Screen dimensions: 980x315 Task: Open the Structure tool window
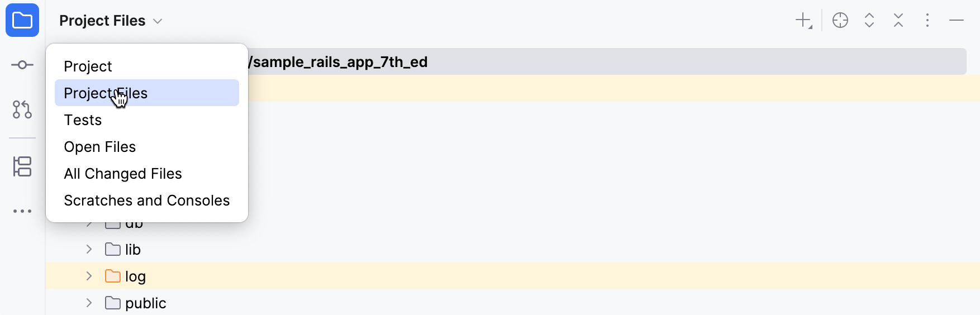tap(22, 166)
